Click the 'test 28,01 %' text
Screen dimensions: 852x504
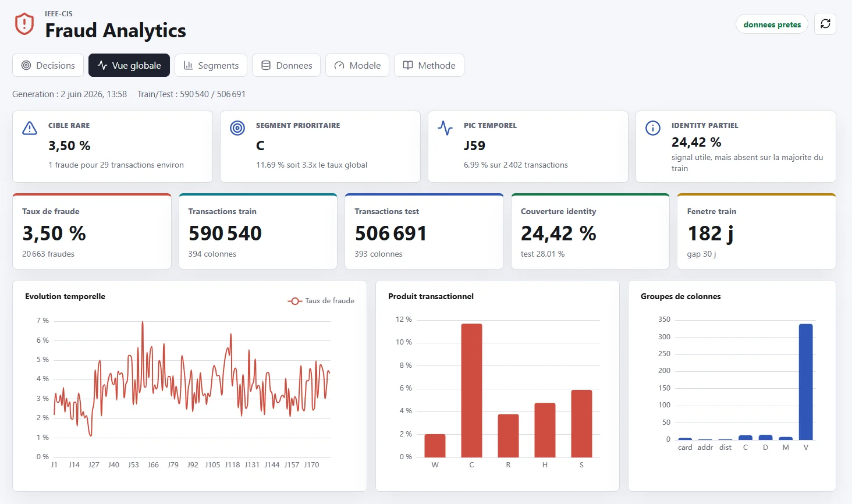(542, 254)
